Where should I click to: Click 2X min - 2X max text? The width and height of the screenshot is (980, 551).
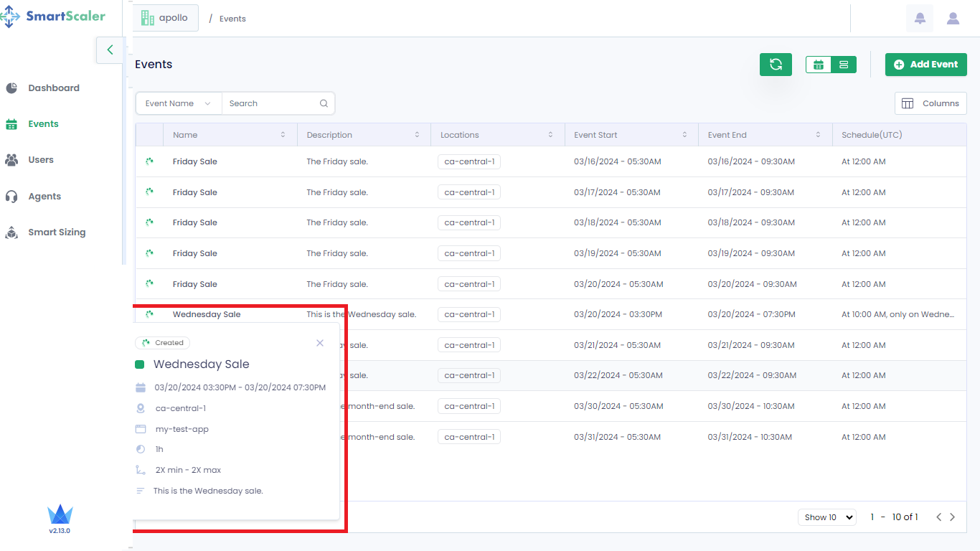pyautogui.click(x=188, y=470)
